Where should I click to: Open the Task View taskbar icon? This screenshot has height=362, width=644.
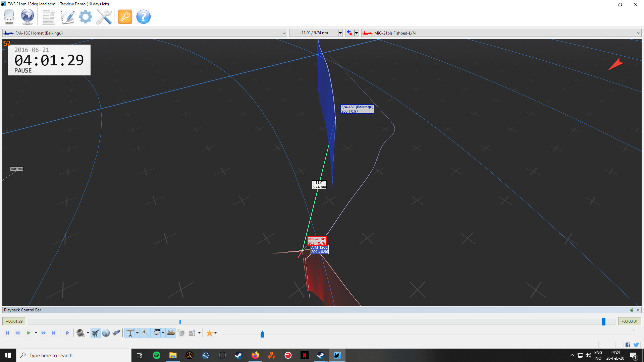point(140,355)
